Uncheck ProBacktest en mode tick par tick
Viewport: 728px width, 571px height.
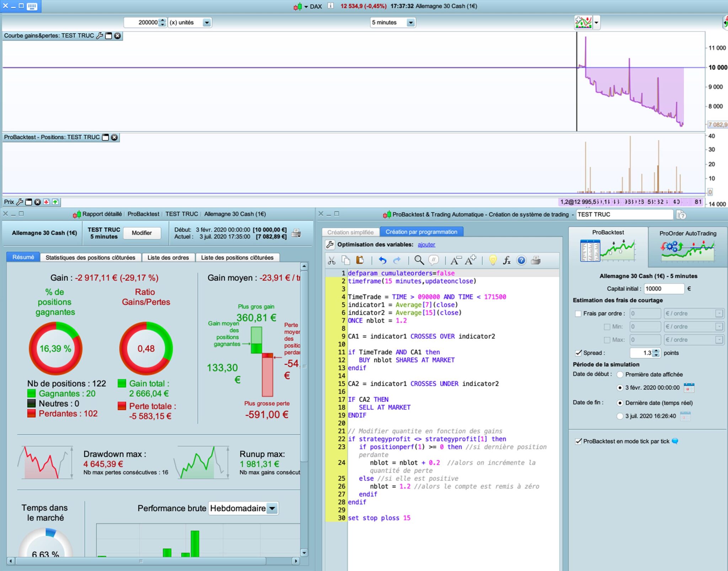click(578, 441)
